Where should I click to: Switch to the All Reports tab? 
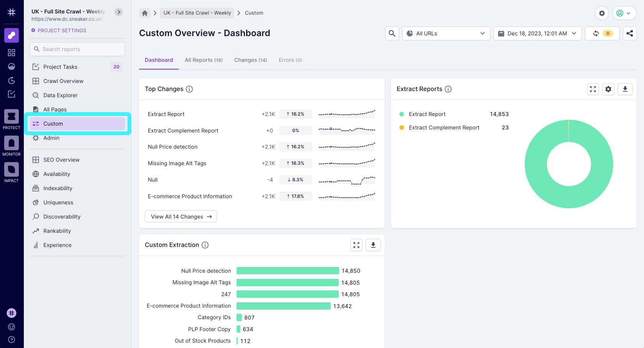[x=204, y=60]
